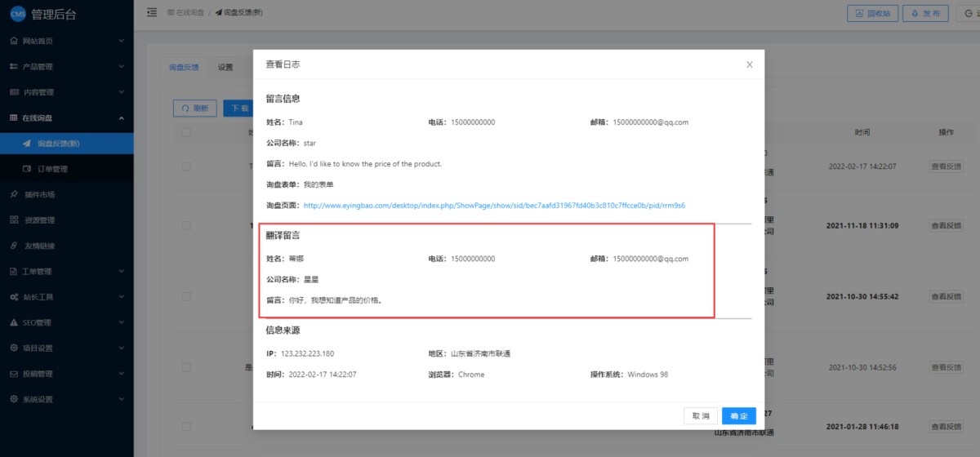Viewport: 980px width, 457px height.
Task: Check the first inquiry row checkbox
Action: pos(186,166)
